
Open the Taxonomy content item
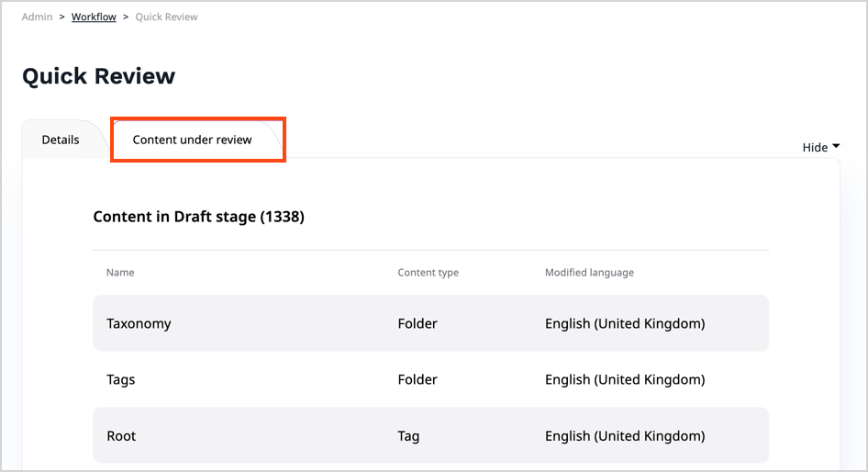coord(139,323)
